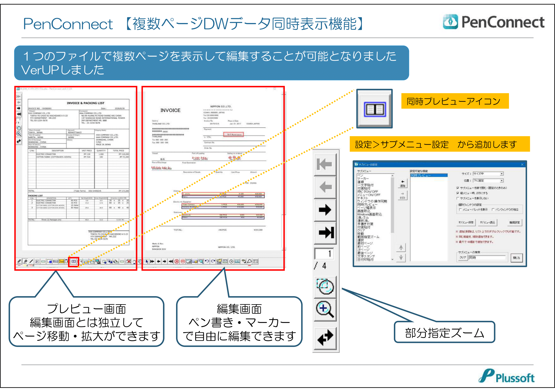Click move-down arrow button in submenu settings
The width and height of the screenshot is (555, 392).
[401, 258]
